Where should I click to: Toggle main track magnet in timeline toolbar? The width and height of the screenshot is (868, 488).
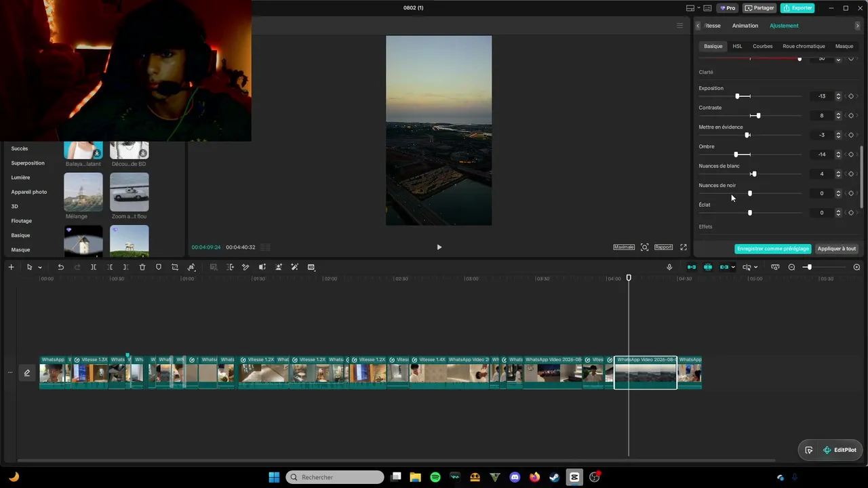(692, 267)
